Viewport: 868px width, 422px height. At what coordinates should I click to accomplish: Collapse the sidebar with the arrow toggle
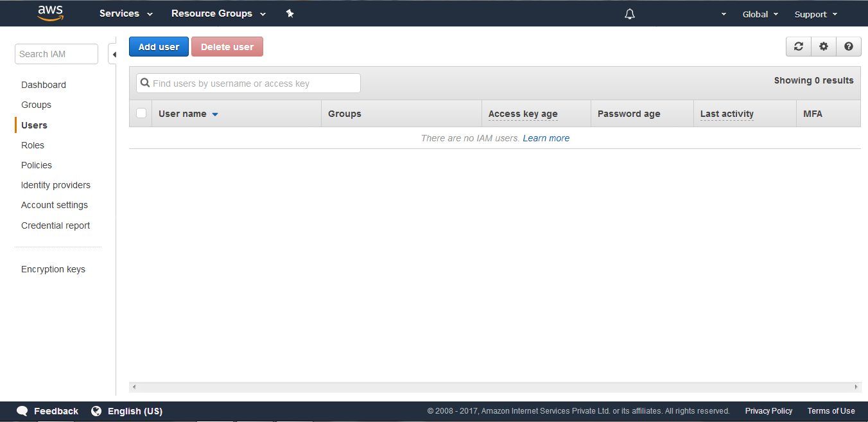click(x=113, y=55)
